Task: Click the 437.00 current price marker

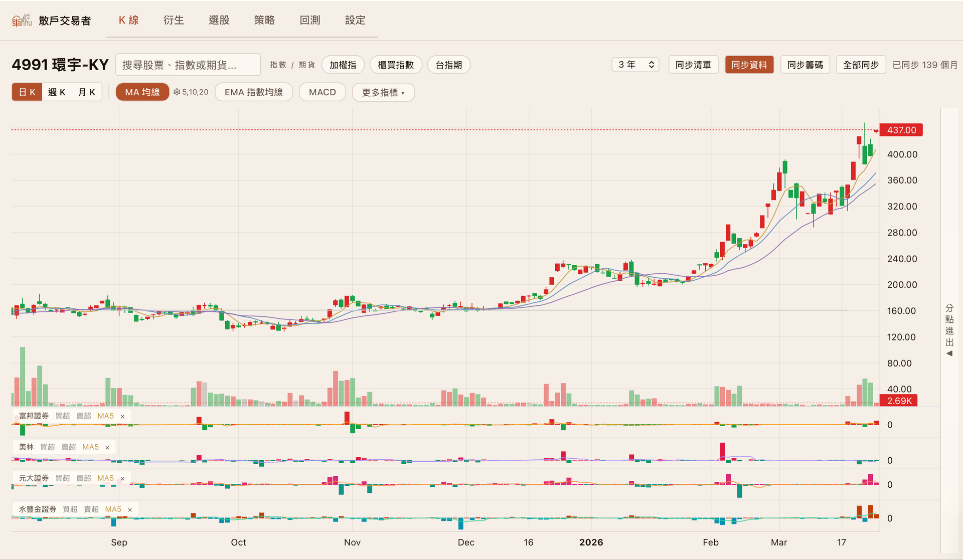Action: (x=901, y=130)
